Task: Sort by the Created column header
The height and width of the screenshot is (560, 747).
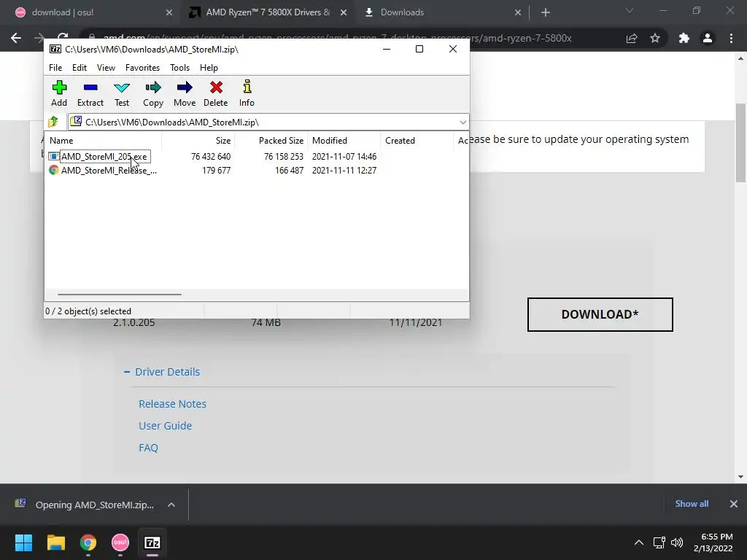Action: [x=417, y=141]
